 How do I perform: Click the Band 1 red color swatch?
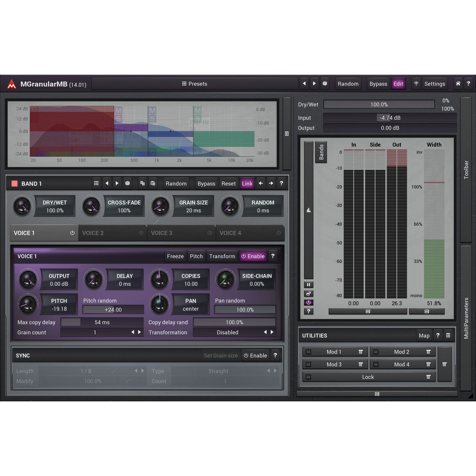15,183
